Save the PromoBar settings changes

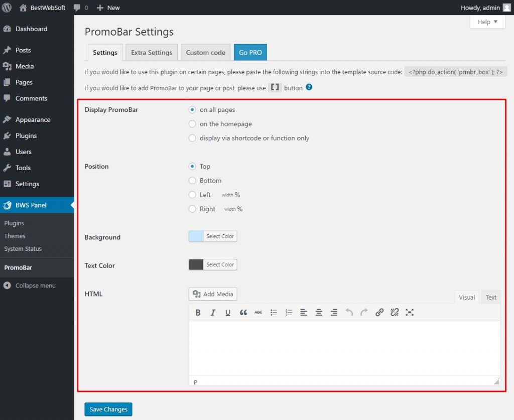tap(108, 409)
